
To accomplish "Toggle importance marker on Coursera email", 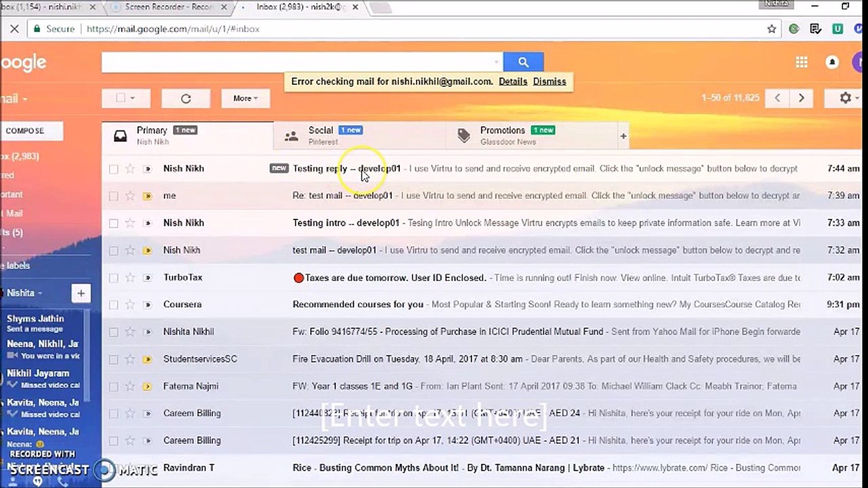I will click(x=147, y=304).
